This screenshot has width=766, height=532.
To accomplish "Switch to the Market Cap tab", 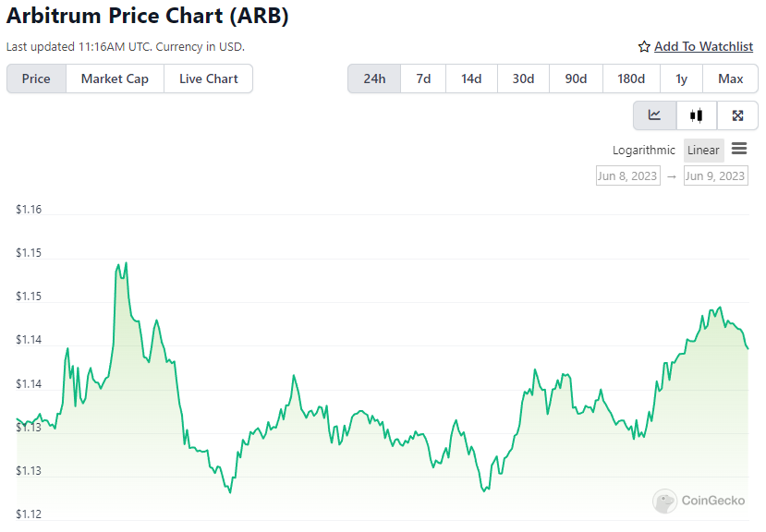I will (x=115, y=79).
